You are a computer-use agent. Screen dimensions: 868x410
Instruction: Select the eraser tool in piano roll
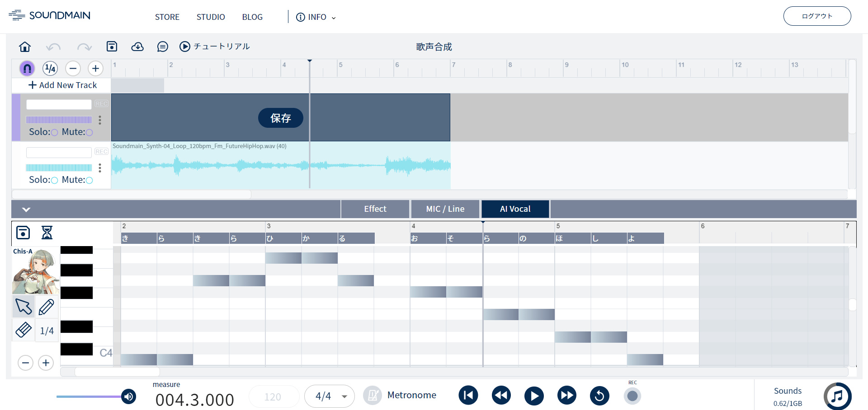(24, 330)
